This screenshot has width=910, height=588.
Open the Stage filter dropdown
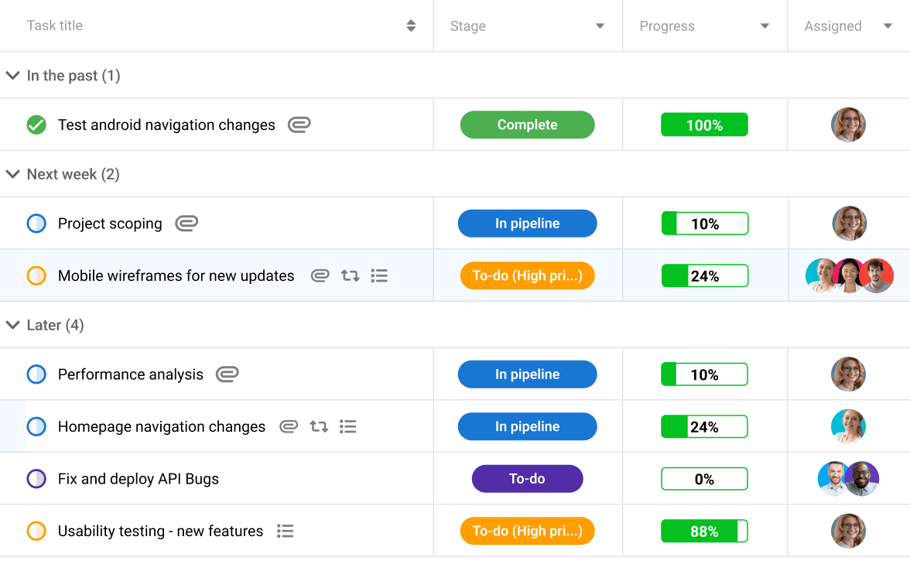pos(600,26)
